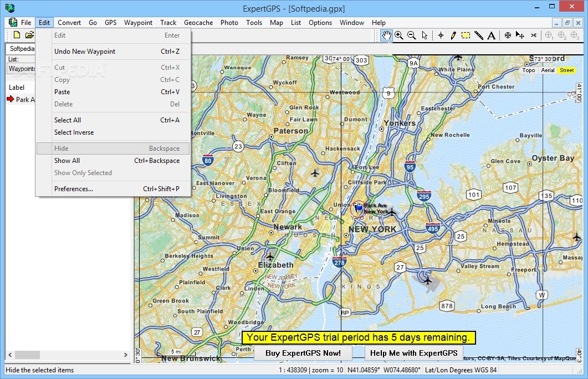Viewport: 588px width, 379px height.
Task: Choose Undo New Waypoint in Edit menu
Action: [x=113, y=52]
